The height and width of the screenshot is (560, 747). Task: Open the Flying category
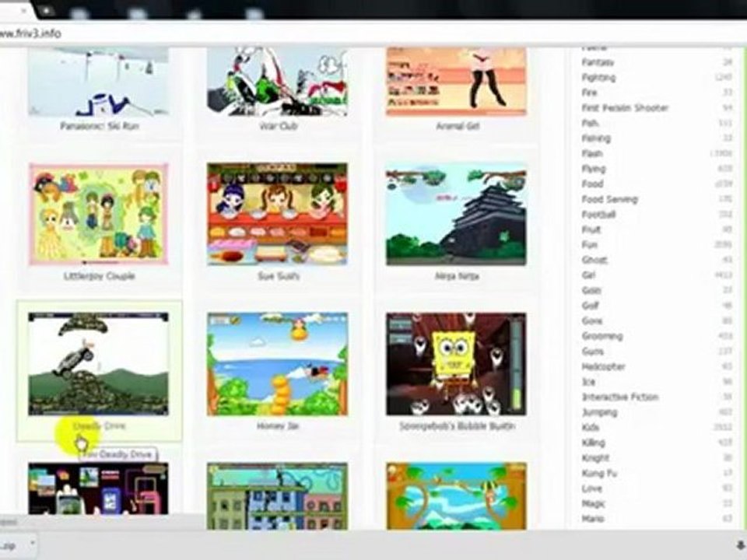(594, 169)
